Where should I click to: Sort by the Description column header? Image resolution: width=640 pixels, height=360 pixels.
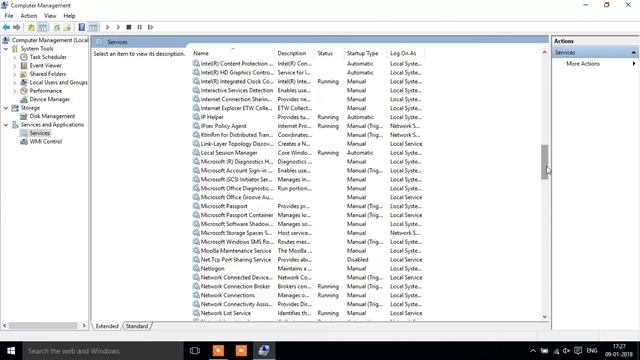pos(295,53)
